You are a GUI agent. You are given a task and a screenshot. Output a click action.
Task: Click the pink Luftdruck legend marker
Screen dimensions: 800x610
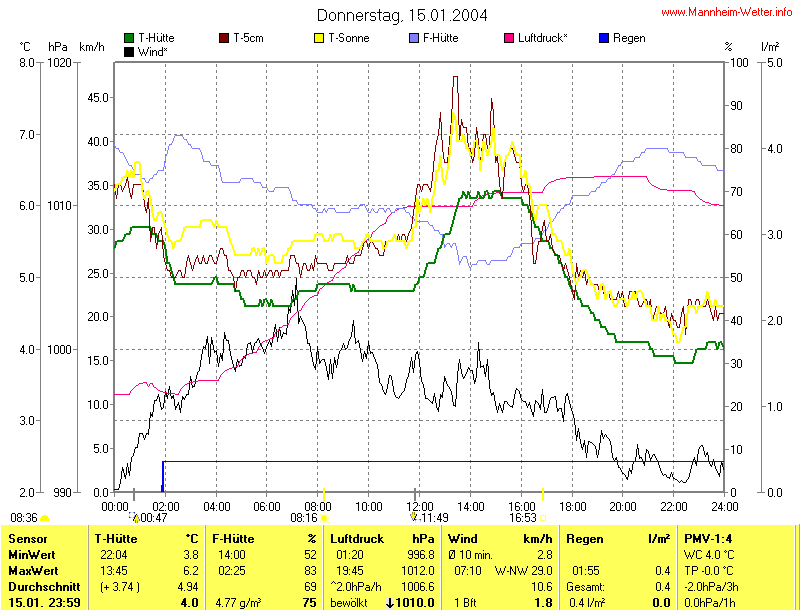coord(509,38)
